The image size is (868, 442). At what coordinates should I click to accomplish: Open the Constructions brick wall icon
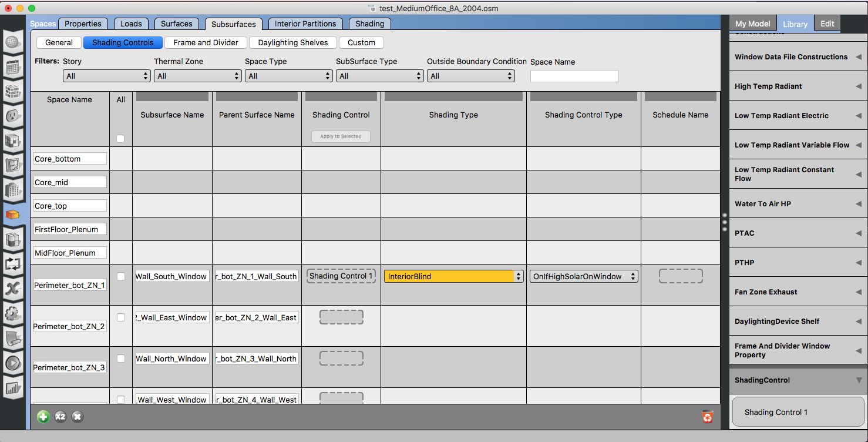13,91
